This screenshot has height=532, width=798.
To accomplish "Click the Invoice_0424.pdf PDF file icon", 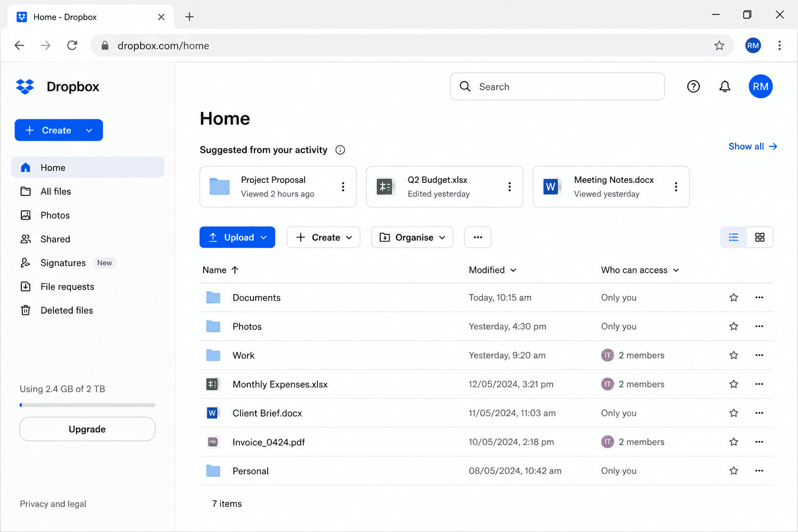I will pos(213,442).
